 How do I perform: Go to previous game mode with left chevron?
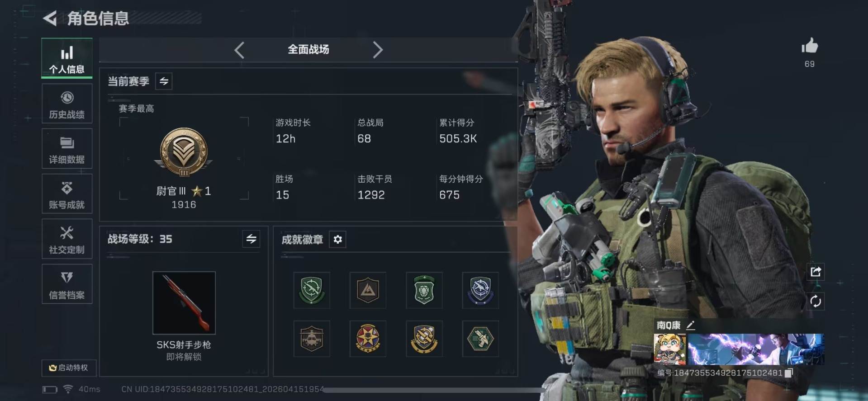click(239, 50)
